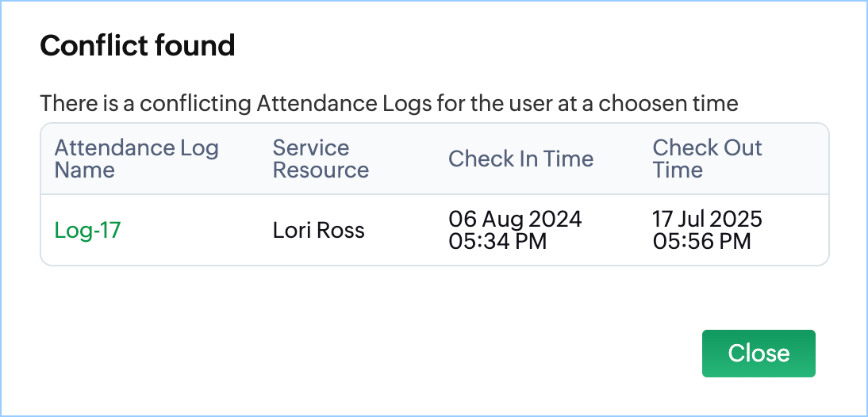Select the Check Out Time column header
This screenshot has width=868, height=417.
pyautogui.click(x=707, y=159)
